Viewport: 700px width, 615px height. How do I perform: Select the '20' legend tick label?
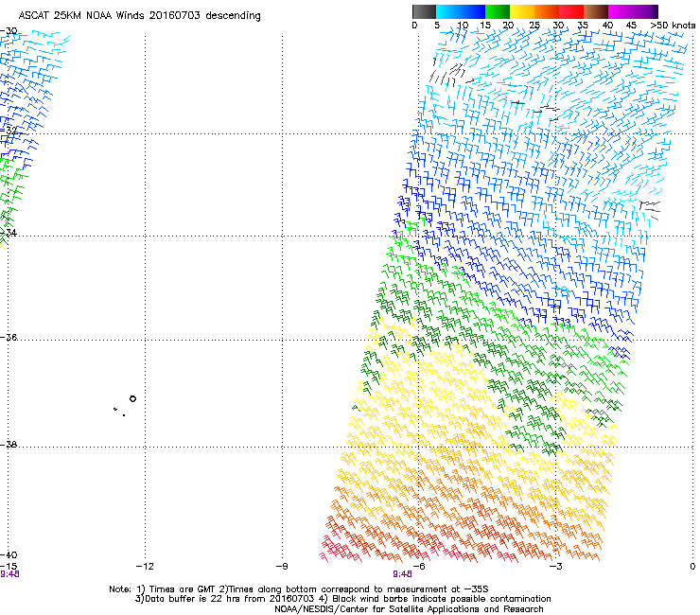(508, 26)
